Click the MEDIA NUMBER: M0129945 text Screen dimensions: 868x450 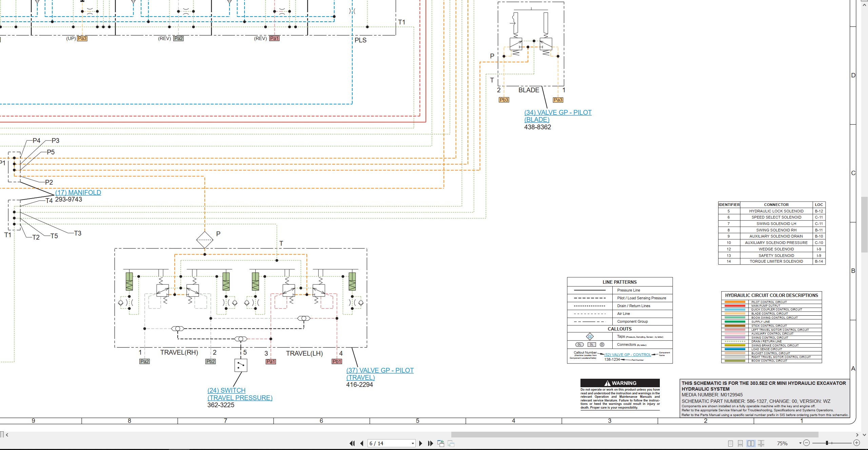point(712,395)
